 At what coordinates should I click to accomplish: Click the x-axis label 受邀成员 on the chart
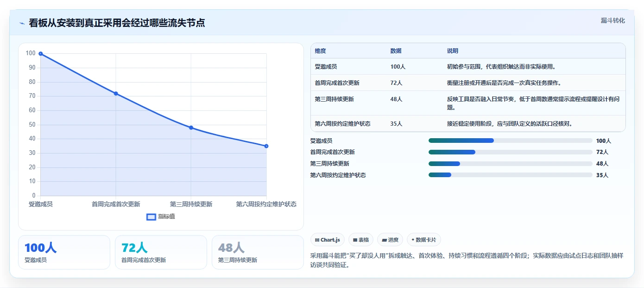(41, 204)
